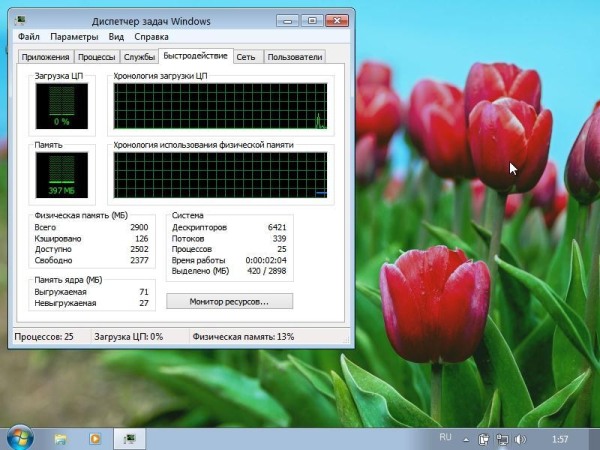Click the volume speaker tray icon
Viewport: 600px width, 450px height.
click(x=518, y=438)
